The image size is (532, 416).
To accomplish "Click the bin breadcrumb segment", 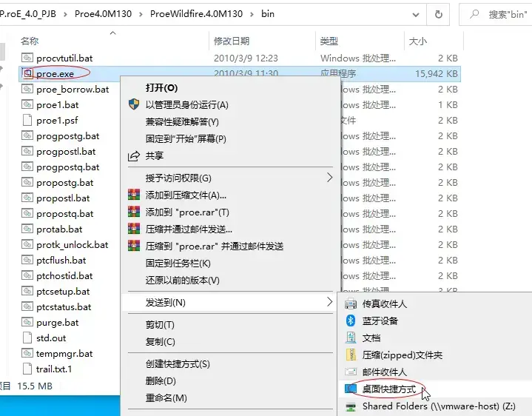I will 268,14.
